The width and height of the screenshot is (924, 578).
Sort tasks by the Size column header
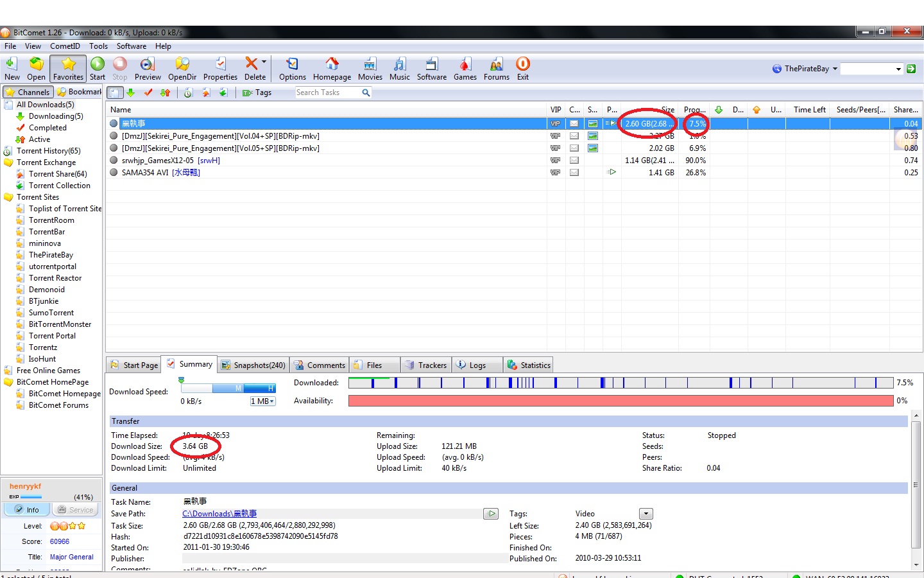[x=649, y=110]
